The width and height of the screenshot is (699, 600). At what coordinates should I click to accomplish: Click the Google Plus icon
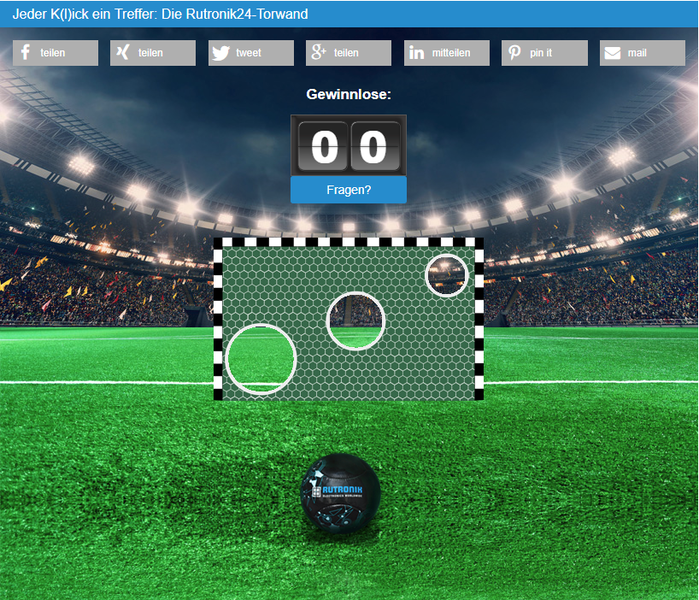point(318,53)
